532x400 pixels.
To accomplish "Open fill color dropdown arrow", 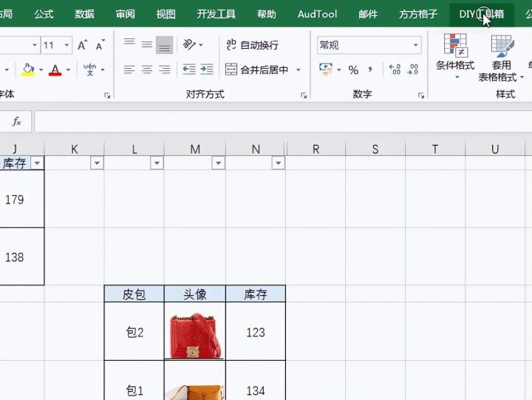I will coord(41,70).
